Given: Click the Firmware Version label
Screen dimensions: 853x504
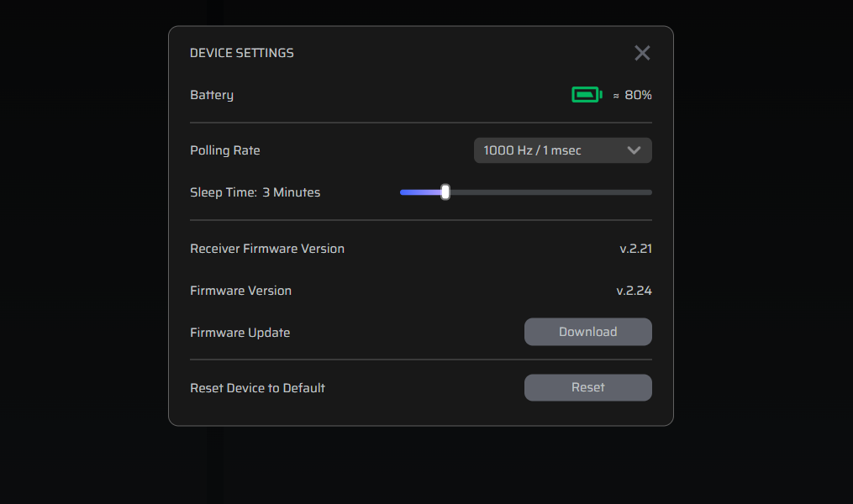Looking at the screenshot, I should click(x=241, y=291).
